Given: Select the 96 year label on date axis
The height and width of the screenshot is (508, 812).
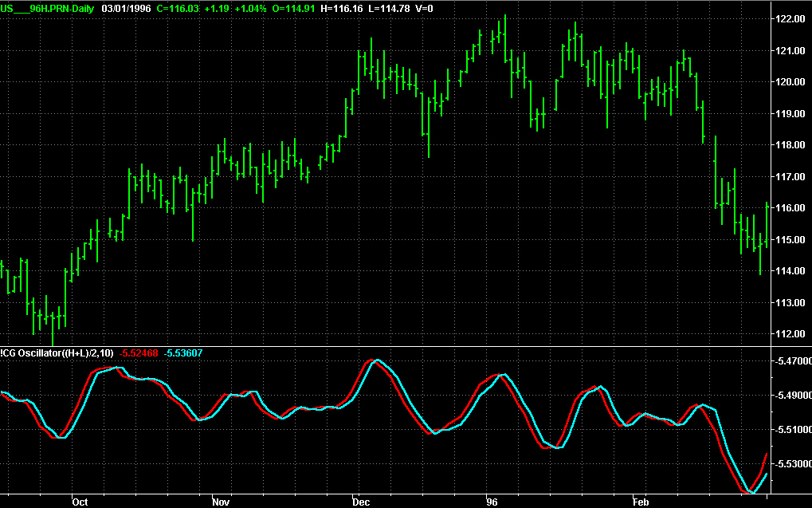Looking at the screenshot, I should (492, 502).
